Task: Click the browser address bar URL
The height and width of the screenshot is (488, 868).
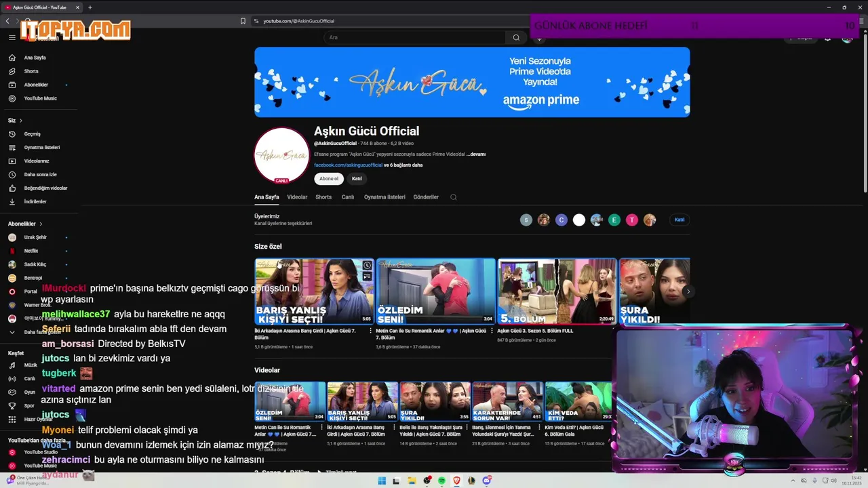Action: click(x=298, y=21)
